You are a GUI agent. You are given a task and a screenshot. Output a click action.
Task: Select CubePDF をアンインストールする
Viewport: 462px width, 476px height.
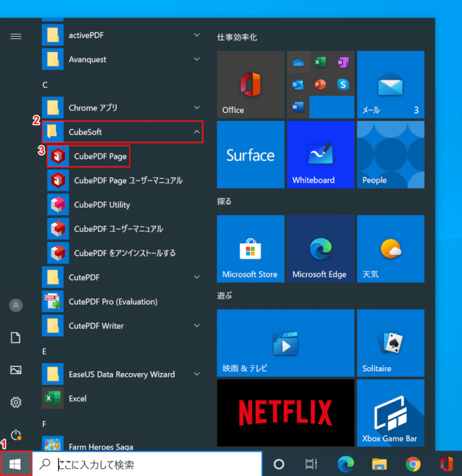[x=124, y=253]
